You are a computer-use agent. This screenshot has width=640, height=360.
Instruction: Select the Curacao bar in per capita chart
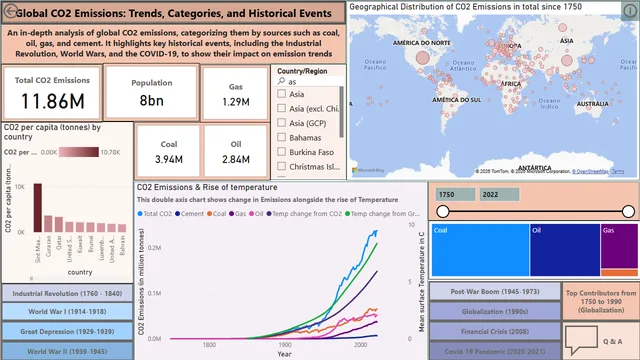[48, 224]
